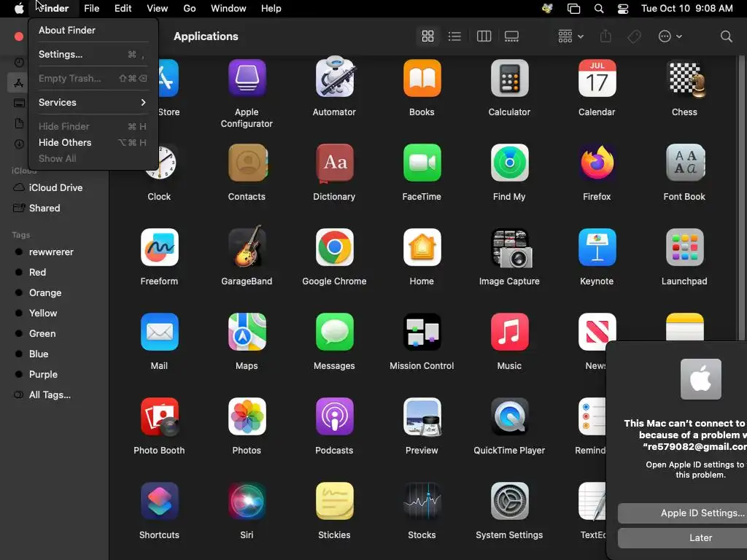
Task: Open the Launchpad icon
Action: click(x=684, y=248)
